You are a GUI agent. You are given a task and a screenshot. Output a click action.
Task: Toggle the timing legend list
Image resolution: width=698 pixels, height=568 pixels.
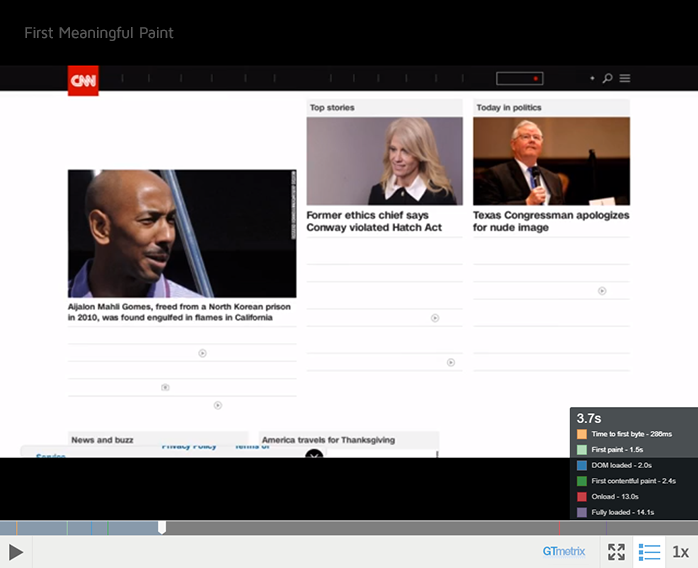coord(649,552)
